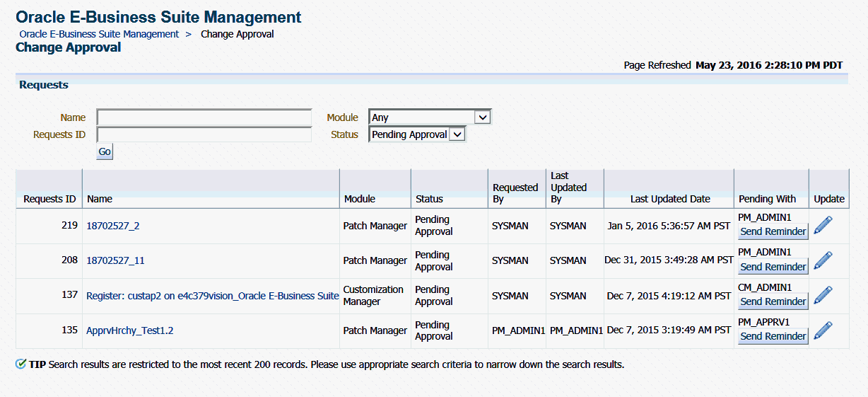868x397 pixels.
Task: Open the 18702527_11 request link
Action: pyautogui.click(x=115, y=260)
